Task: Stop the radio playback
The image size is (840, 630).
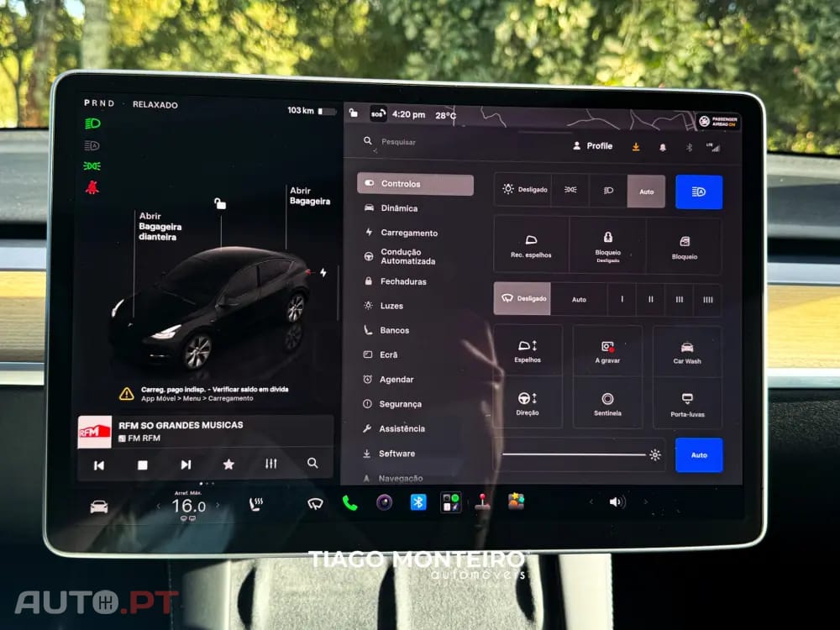Action: 143,465
